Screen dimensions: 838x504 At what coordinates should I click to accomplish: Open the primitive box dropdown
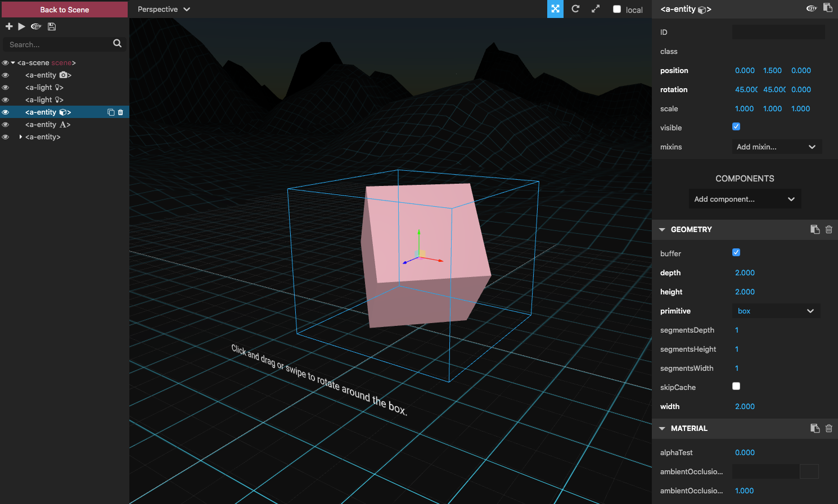(776, 311)
